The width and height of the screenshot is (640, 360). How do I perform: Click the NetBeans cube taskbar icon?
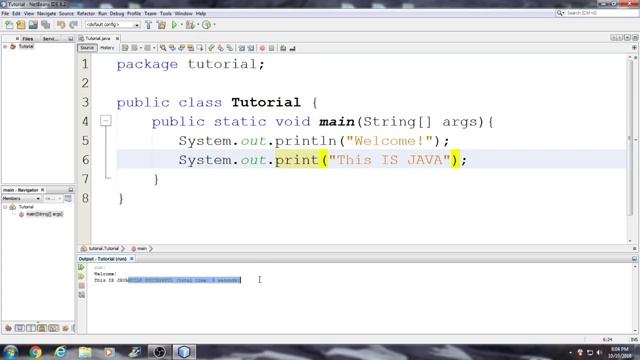(x=184, y=351)
